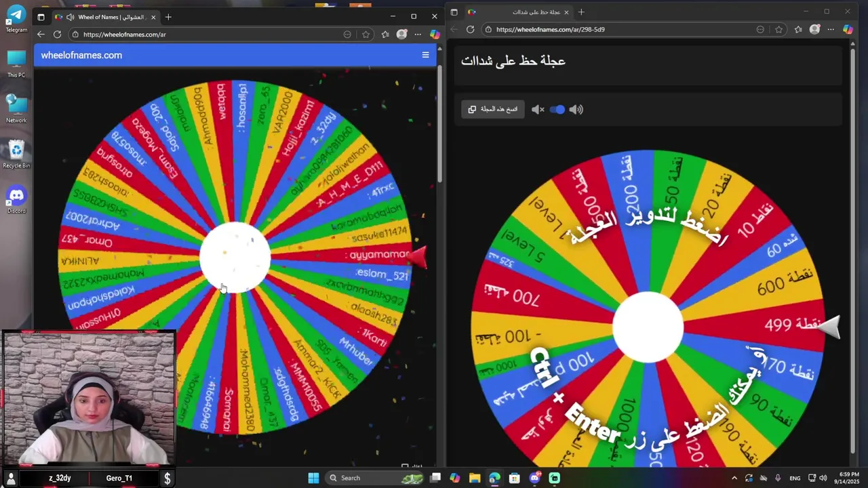Toggle the wheel sound switch
868x488 pixels.
click(x=557, y=109)
